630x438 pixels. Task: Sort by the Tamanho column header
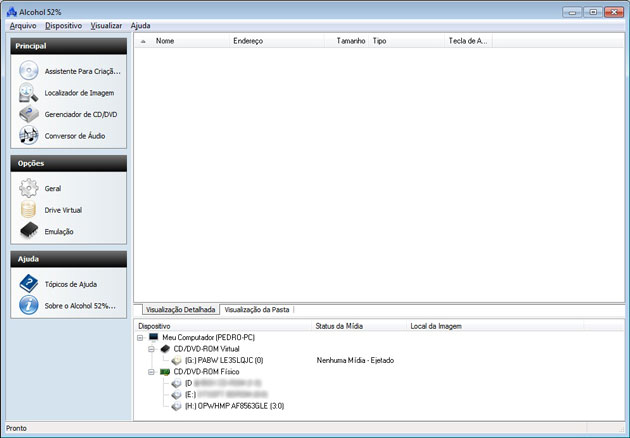(x=347, y=41)
